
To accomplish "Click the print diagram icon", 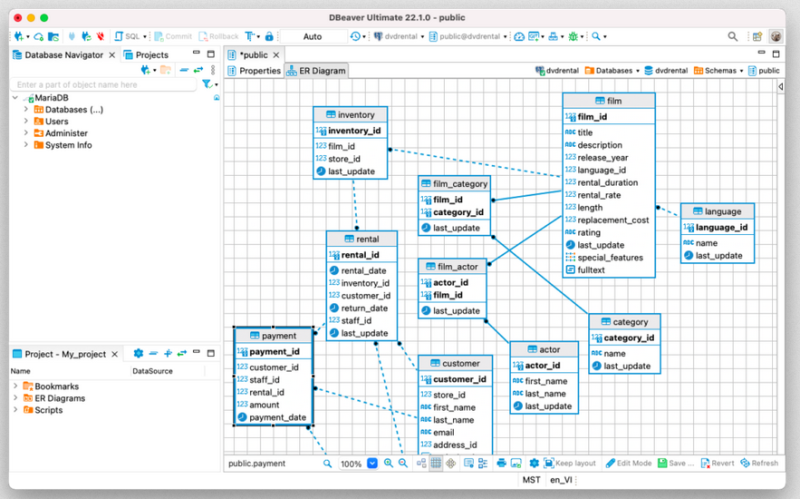I will 499,464.
